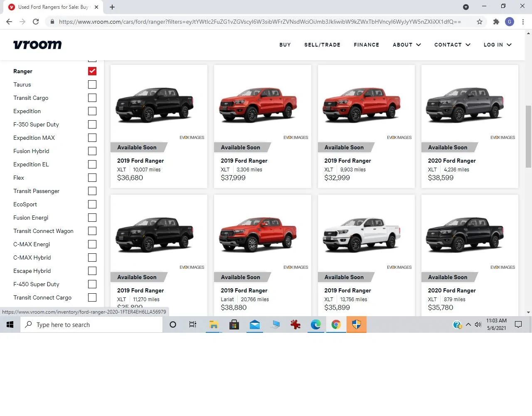This screenshot has height=416, width=532.
Task: Open a new browser tab
Action: click(112, 7)
